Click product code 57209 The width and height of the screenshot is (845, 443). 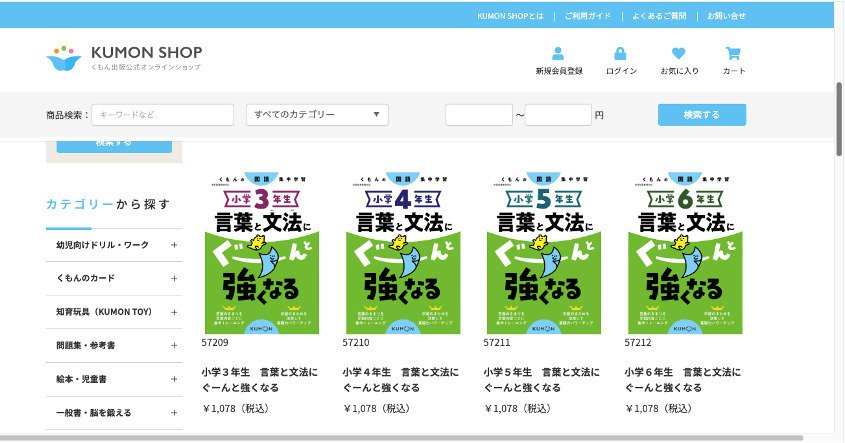[x=215, y=342]
